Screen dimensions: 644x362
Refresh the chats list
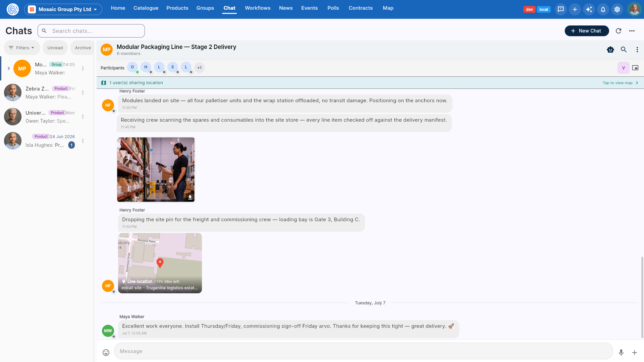[619, 31]
